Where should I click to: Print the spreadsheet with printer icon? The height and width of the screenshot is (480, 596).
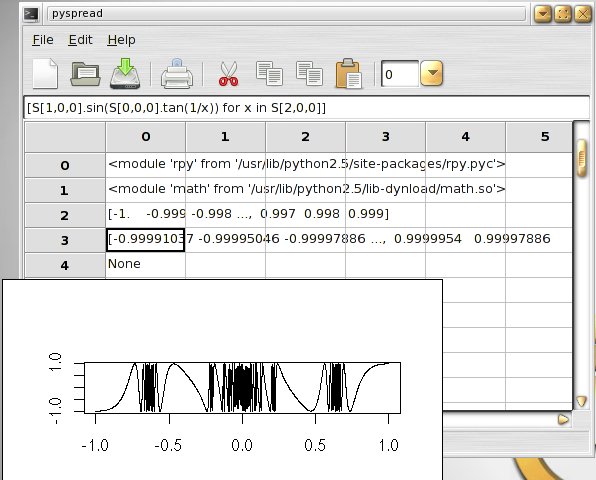pyautogui.click(x=177, y=74)
